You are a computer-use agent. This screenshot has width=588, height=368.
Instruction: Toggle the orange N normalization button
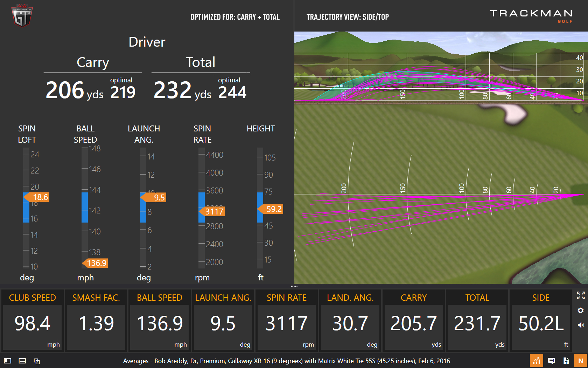point(581,361)
